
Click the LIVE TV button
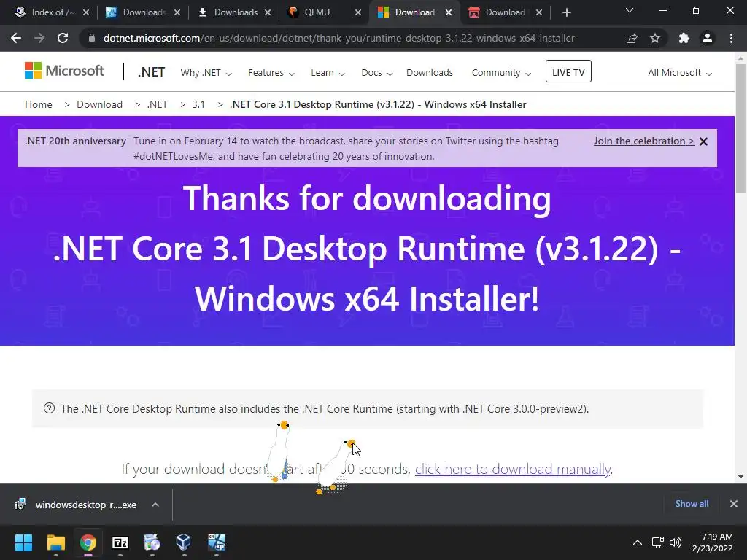tap(568, 71)
